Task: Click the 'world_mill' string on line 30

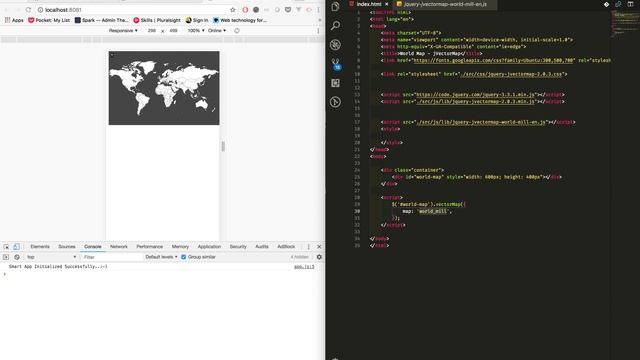Action: (x=433, y=211)
